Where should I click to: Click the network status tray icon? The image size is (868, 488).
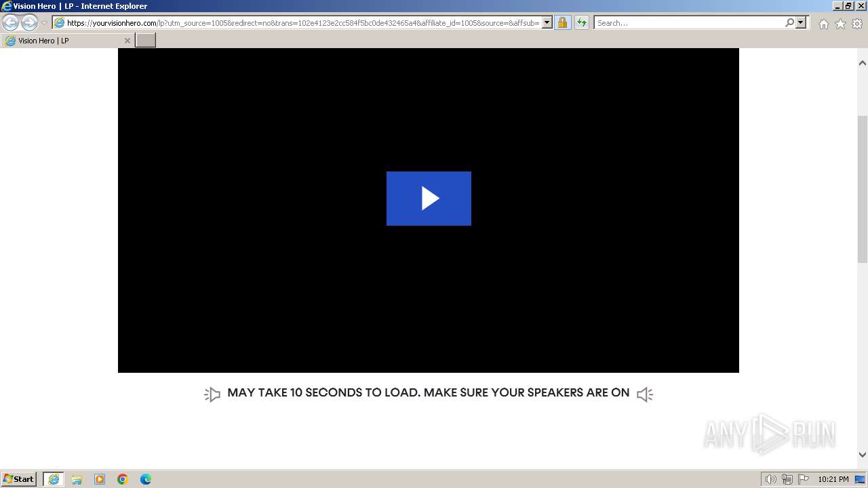click(787, 479)
